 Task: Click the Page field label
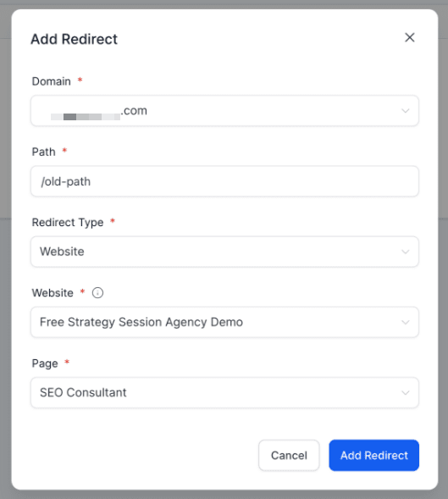click(45, 363)
